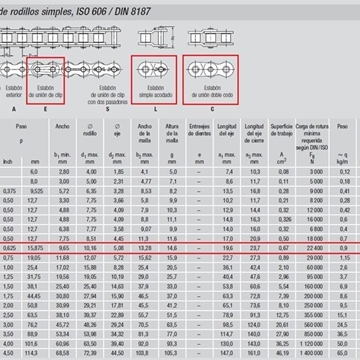Click the simple offset link side-view drawing
Viewport: 360px width, 360px height.
(x=154, y=69)
